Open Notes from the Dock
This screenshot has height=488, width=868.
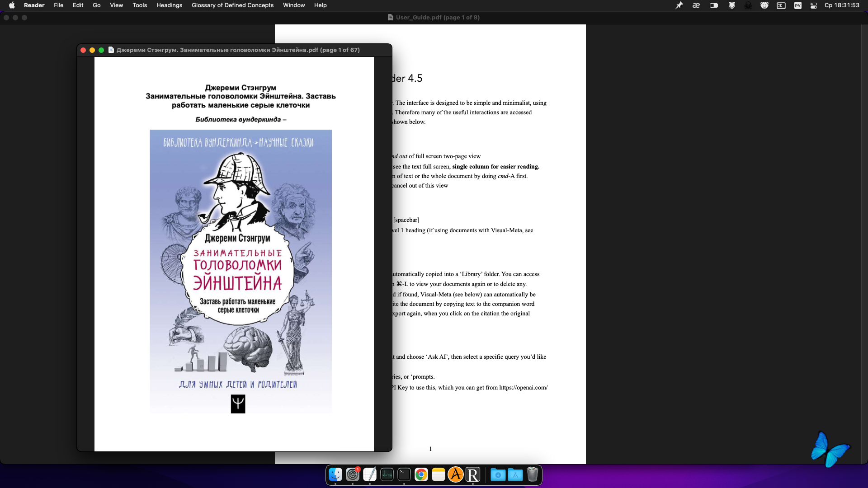(x=439, y=474)
